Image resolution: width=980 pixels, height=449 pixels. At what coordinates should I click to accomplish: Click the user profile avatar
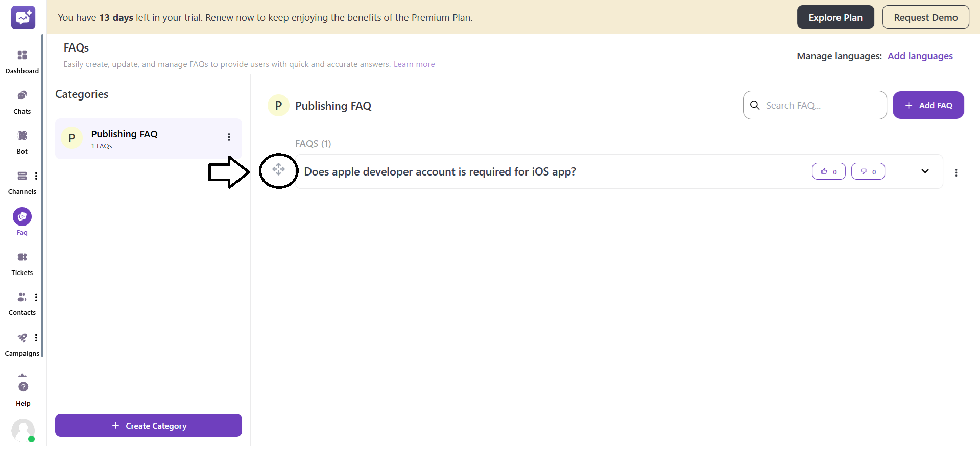click(23, 431)
